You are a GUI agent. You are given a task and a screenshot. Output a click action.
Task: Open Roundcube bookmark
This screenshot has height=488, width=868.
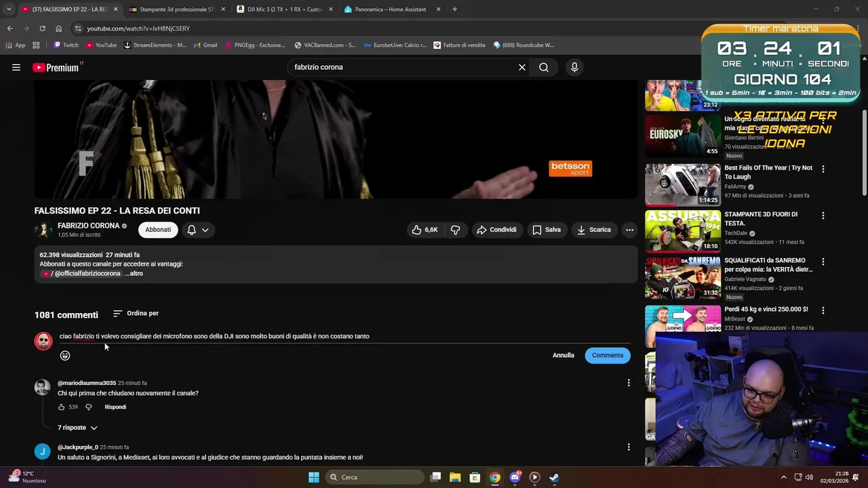coord(524,45)
